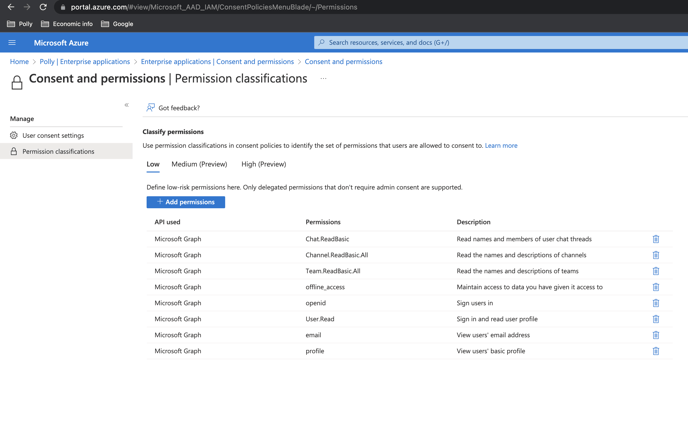Select the email permission text
The height and width of the screenshot is (425, 688).
click(x=313, y=335)
